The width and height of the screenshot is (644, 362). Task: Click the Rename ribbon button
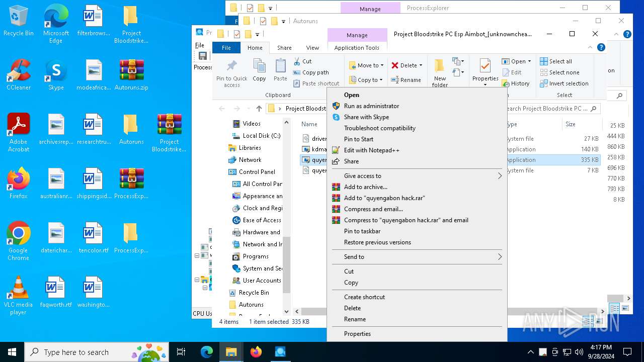pos(406,80)
